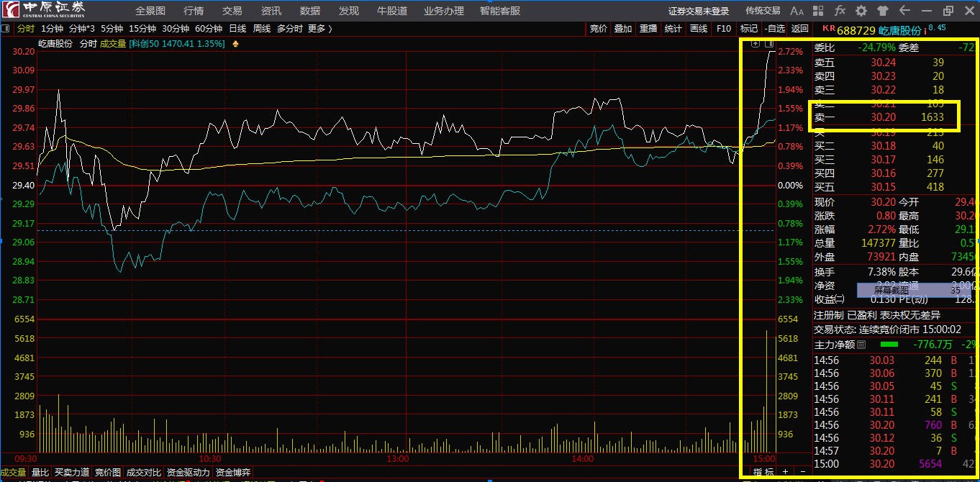This screenshot has height=482, width=980.
Task: Collapse indicator pane with the − button
Action: pyautogui.click(x=803, y=473)
